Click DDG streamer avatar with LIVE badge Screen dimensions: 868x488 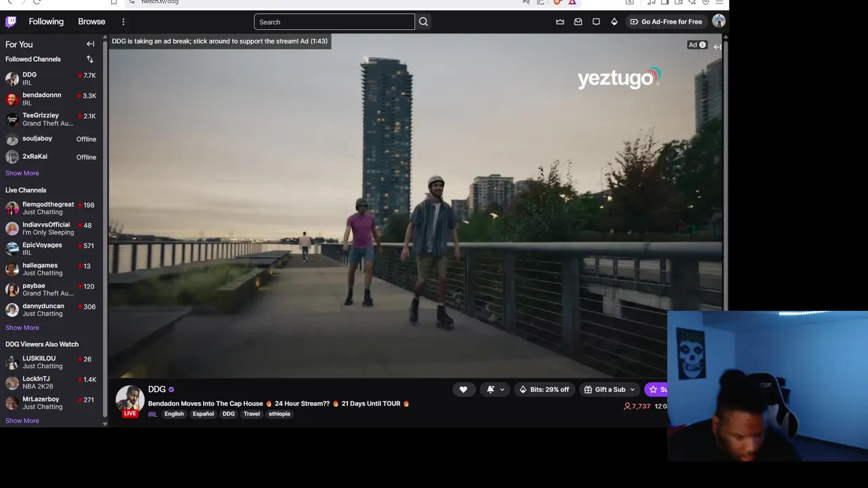130,401
